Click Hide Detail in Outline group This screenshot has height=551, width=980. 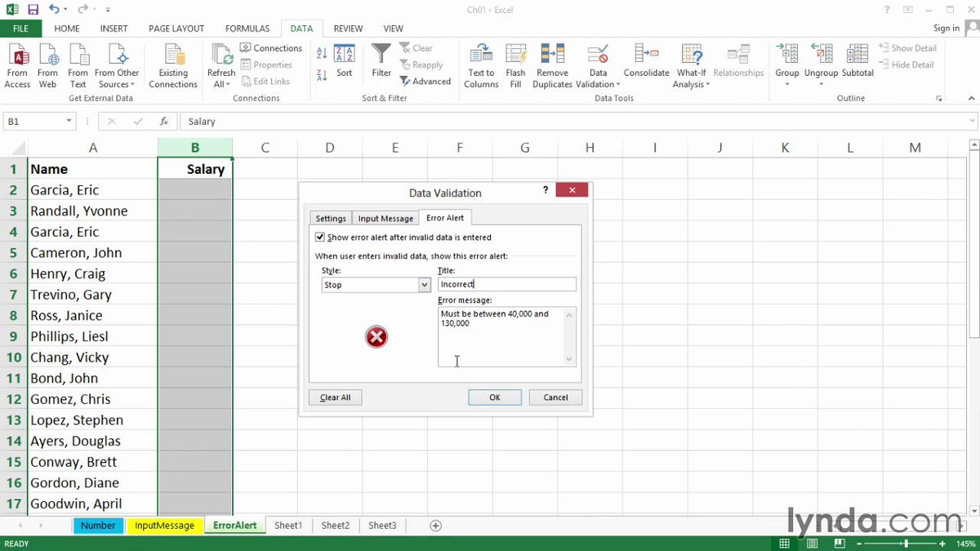click(x=906, y=64)
